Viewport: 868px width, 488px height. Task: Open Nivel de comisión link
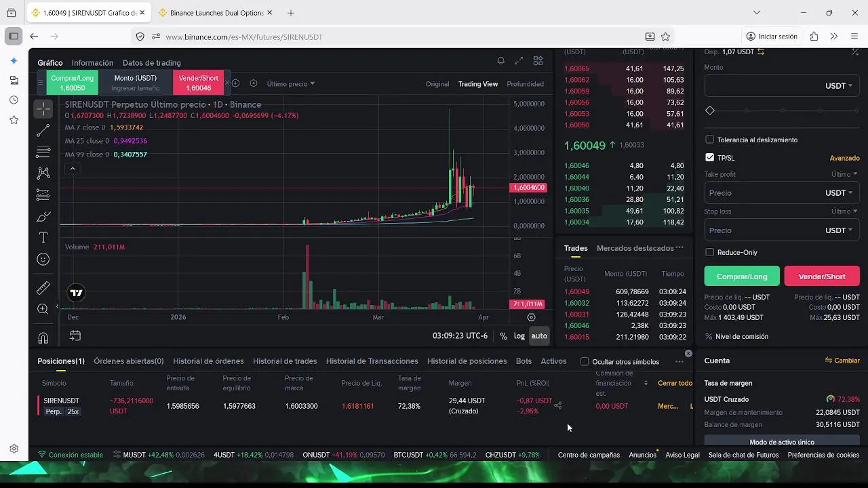736,336
